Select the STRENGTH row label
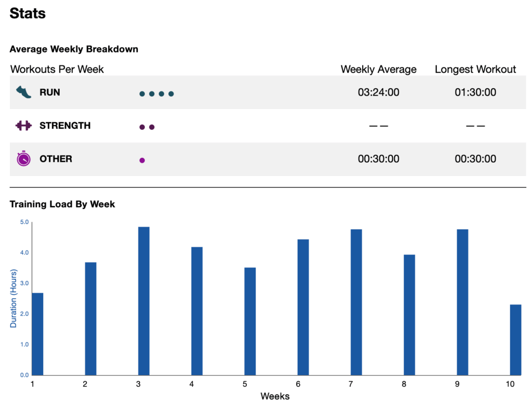The width and height of the screenshot is (532, 416). point(65,126)
